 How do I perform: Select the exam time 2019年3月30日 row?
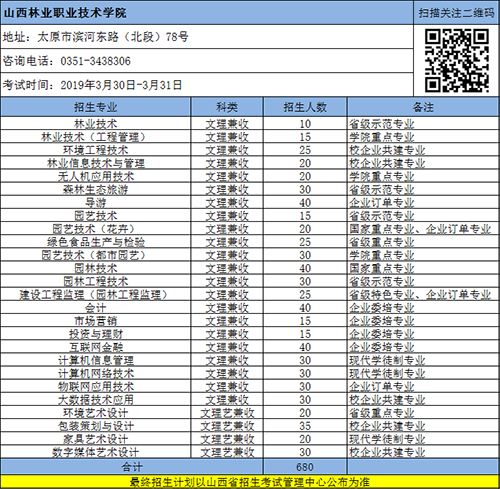(207, 85)
